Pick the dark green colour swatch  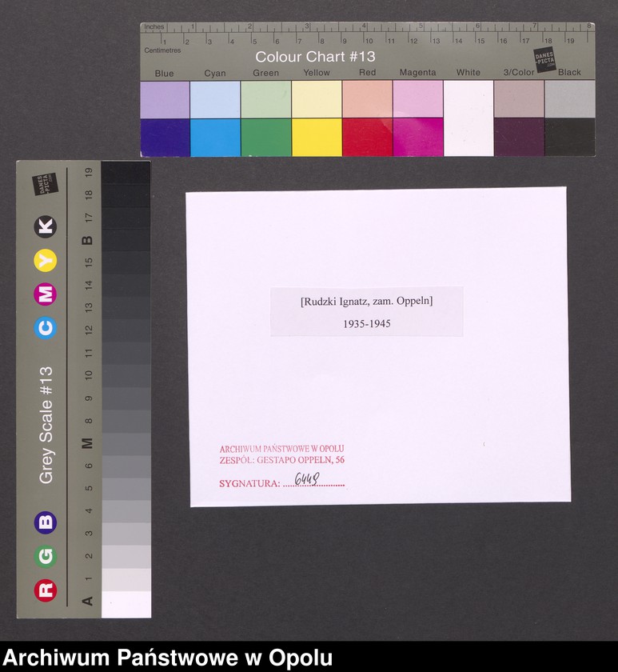(x=265, y=138)
